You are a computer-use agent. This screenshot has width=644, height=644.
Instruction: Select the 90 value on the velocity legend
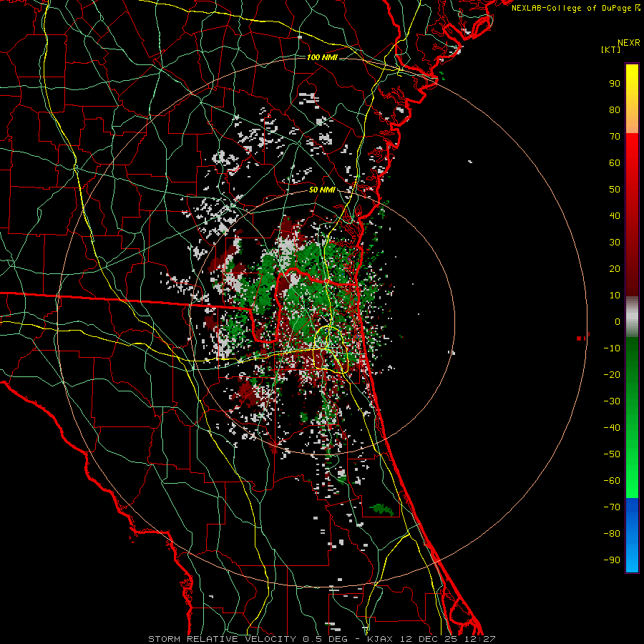pyautogui.click(x=615, y=84)
